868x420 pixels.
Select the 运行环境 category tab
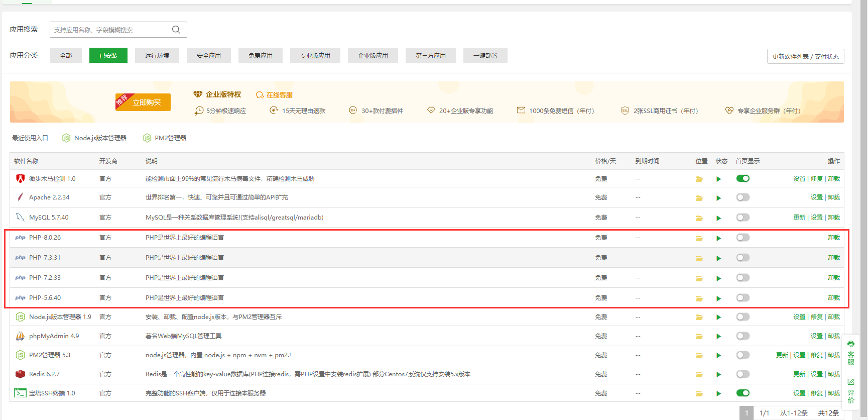click(157, 55)
